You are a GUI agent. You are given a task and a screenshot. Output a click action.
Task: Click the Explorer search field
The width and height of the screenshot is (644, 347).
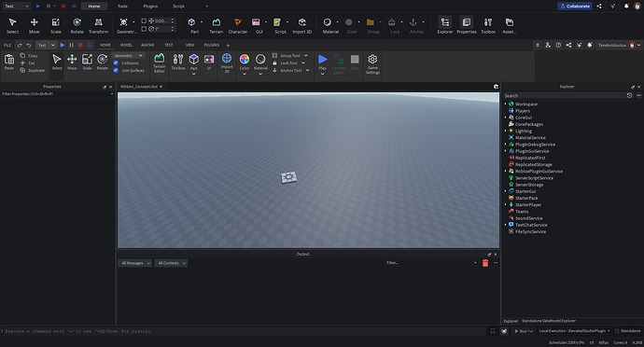pyautogui.click(x=564, y=95)
